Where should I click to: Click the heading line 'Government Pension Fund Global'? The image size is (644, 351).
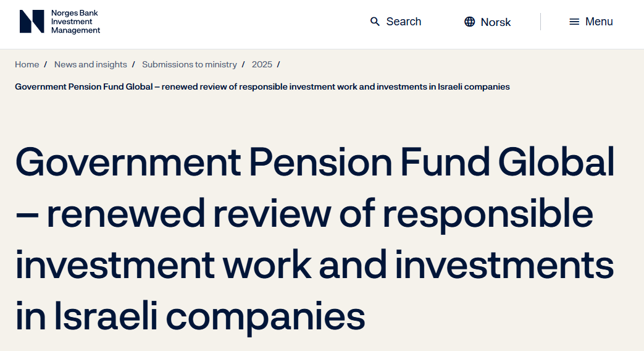[315, 163]
